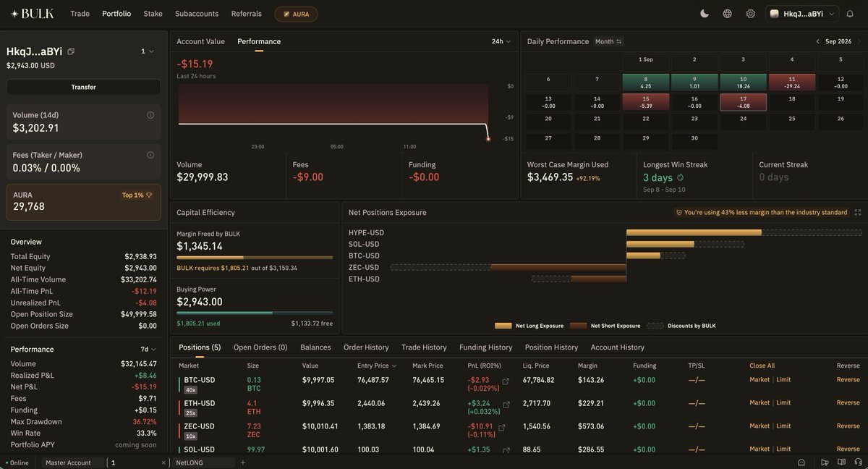This screenshot has height=469, width=868.
Task: Click info icon beside Fees (Taker / Maker)
Action: coord(150,155)
